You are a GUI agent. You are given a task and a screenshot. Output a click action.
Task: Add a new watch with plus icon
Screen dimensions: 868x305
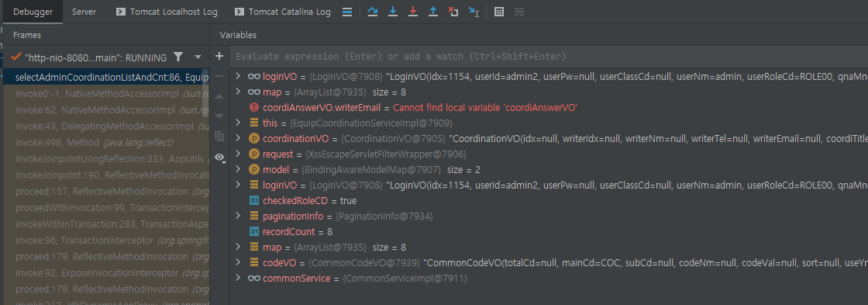[219, 56]
